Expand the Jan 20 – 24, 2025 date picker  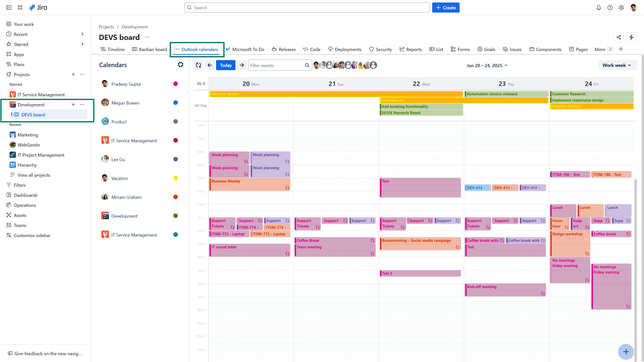(487, 66)
